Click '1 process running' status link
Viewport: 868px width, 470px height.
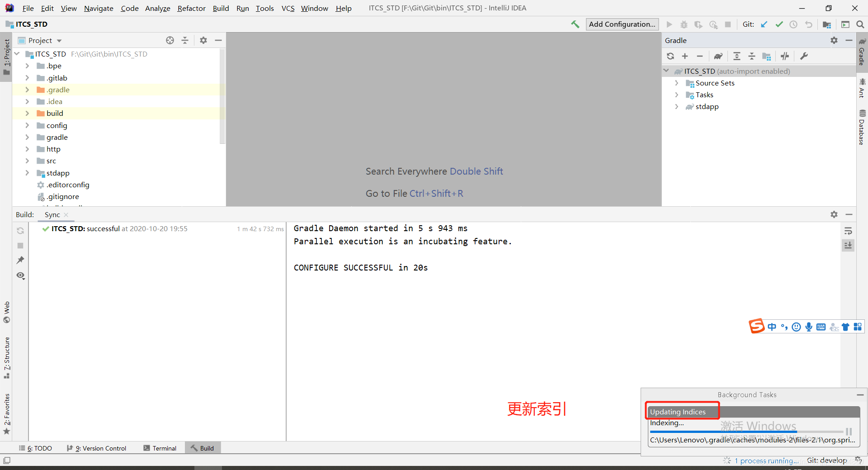(766, 461)
